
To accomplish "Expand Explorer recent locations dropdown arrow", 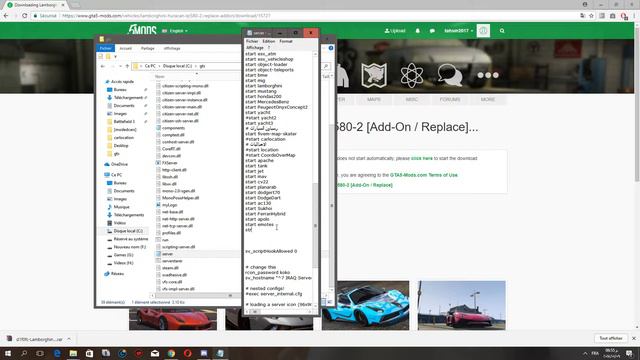I will pos(120,66).
